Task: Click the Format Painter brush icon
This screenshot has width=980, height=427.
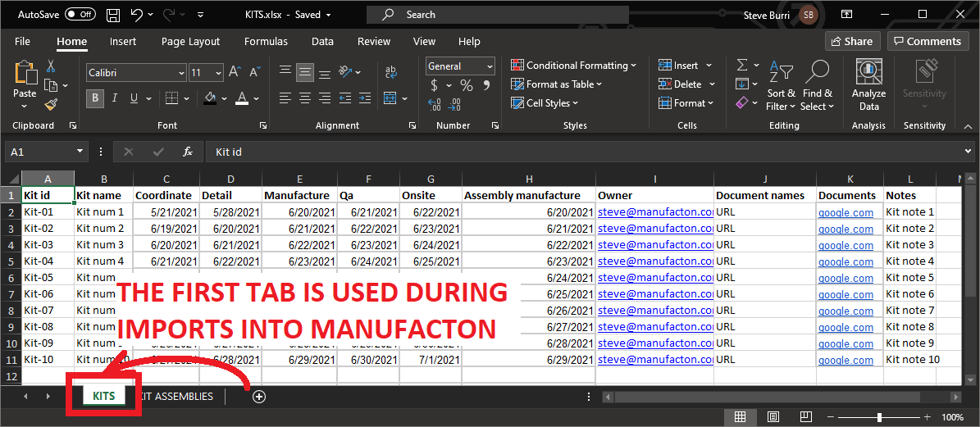Action: tap(51, 104)
